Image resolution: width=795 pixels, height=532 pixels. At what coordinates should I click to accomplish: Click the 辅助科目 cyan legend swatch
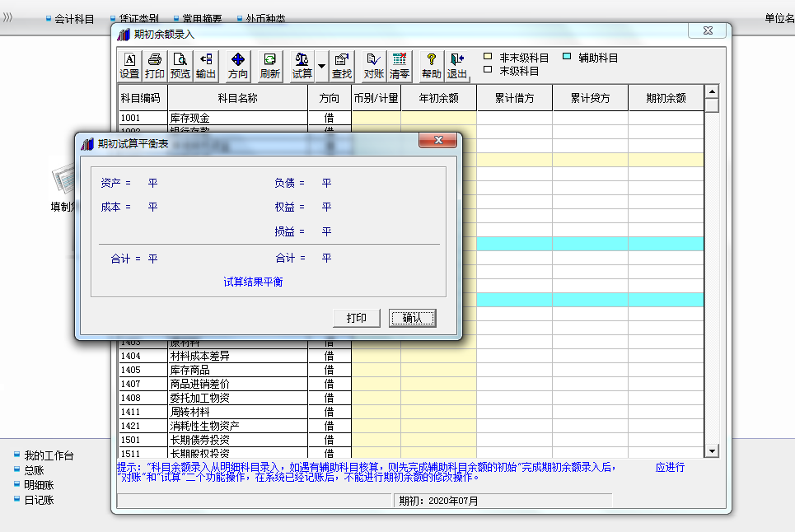pos(567,56)
